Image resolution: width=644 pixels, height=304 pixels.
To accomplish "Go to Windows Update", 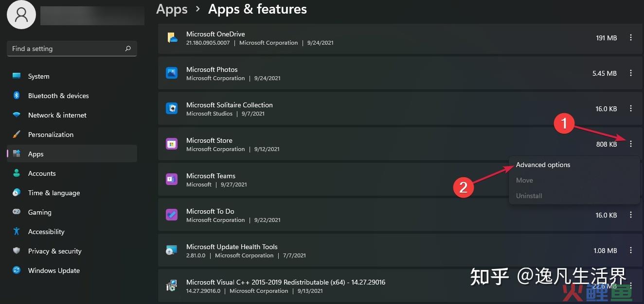I will coord(72,270).
